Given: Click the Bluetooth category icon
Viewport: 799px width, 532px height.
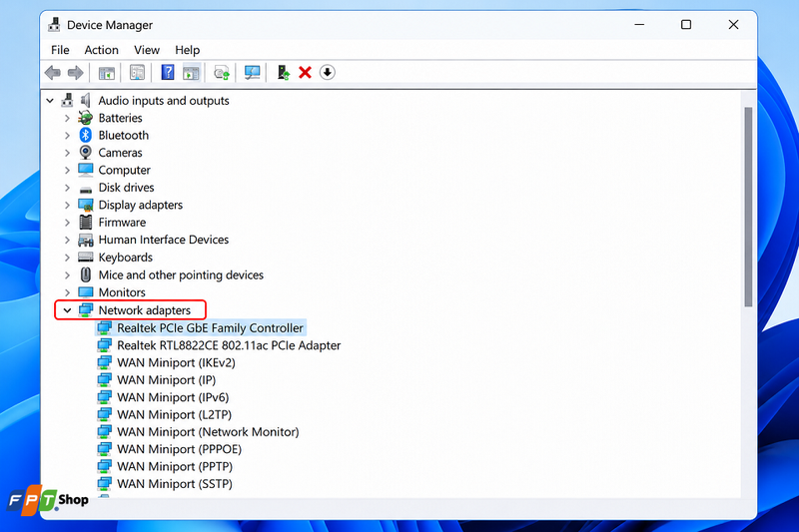Looking at the screenshot, I should [x=85, y=135].
